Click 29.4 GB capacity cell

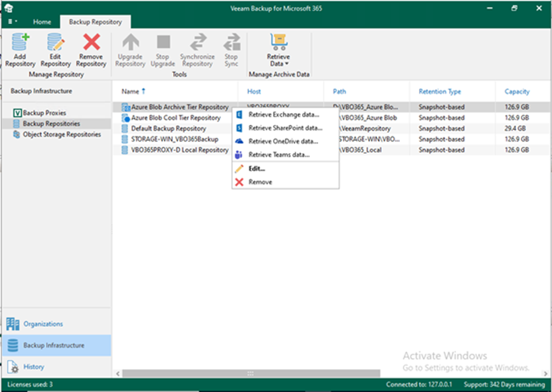pos(515,128)
